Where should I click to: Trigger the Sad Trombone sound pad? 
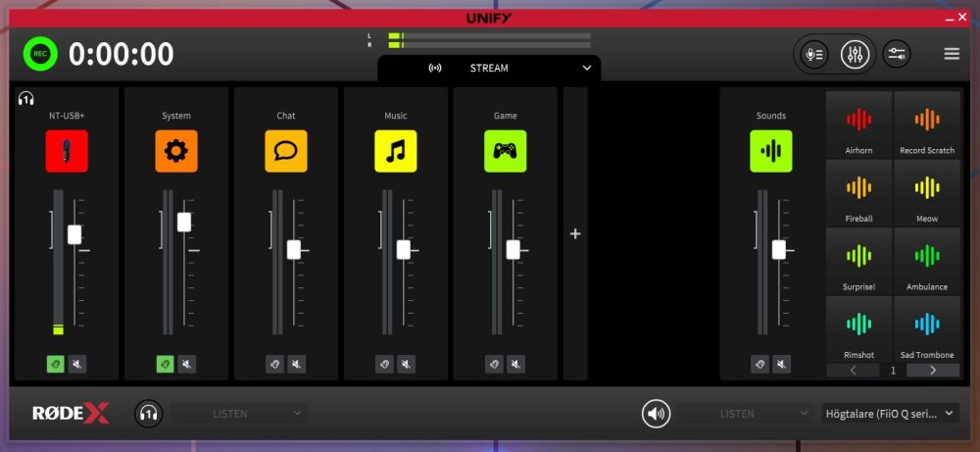pyautogui.click(x=927, y=328)
